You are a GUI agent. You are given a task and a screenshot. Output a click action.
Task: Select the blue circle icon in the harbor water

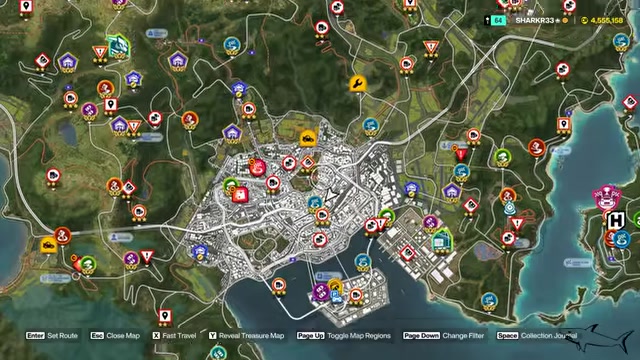click(362, 261)
